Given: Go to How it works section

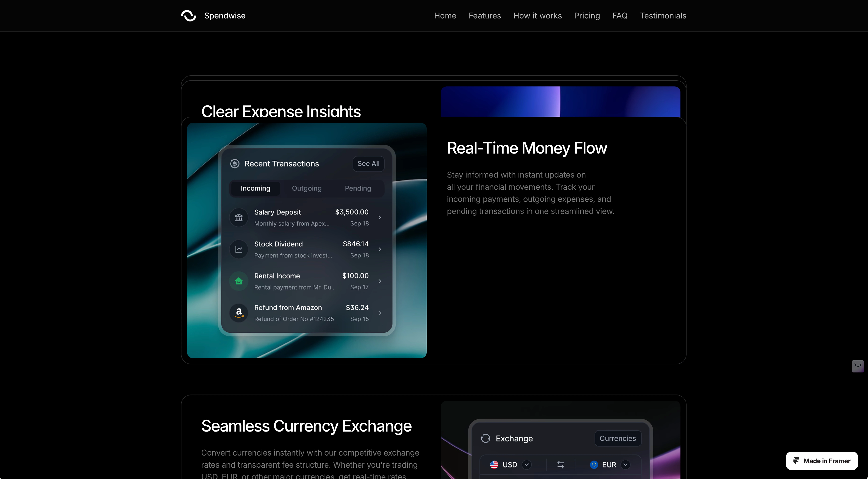Looking at the screenshot, I should pyautogui.click(x=538, y=16).
